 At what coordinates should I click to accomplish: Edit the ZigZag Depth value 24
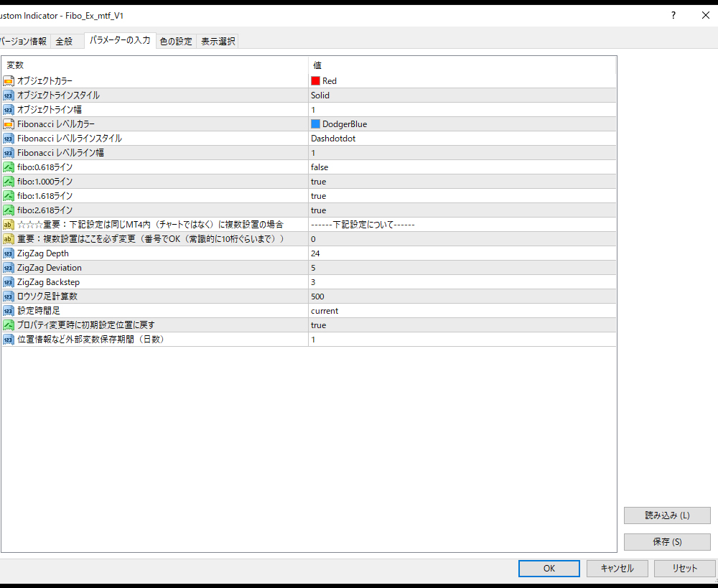pyautogui.click(x=462, y=253)
